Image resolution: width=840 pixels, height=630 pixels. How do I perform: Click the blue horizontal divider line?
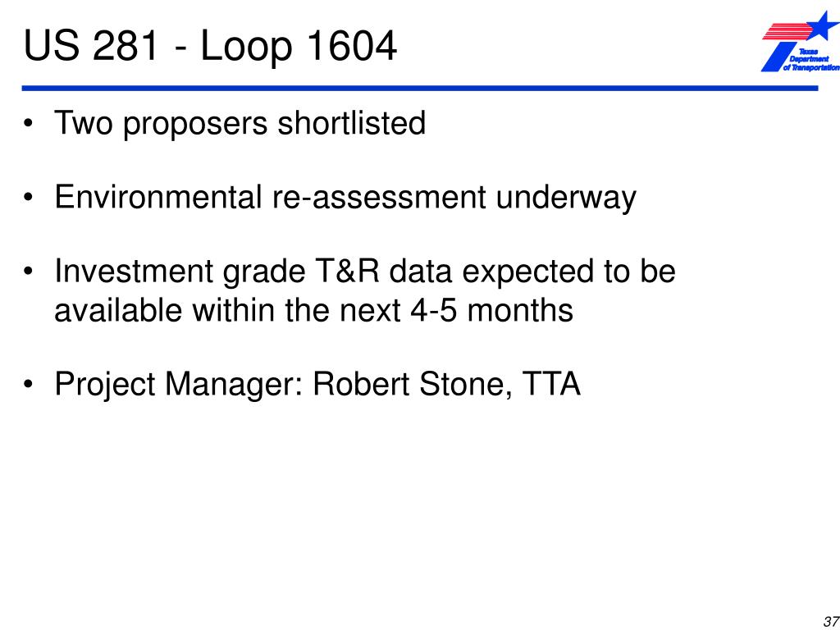[x=420, y=88]
